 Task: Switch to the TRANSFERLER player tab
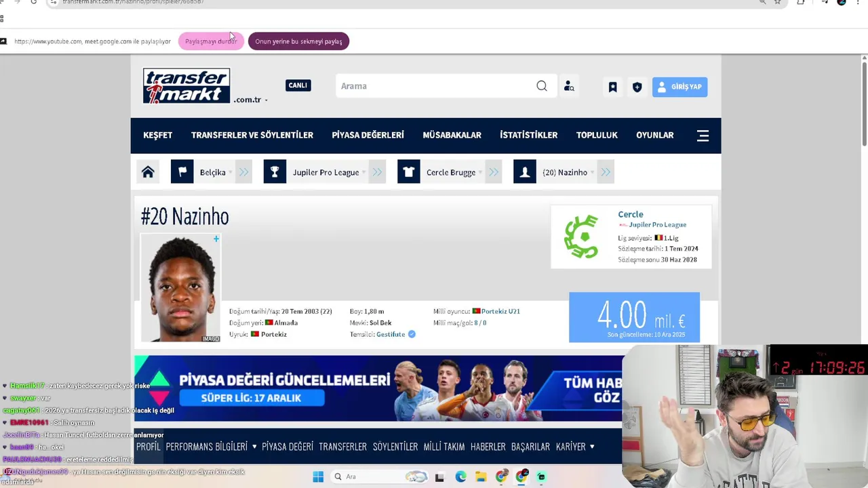[x=342, y=447]
